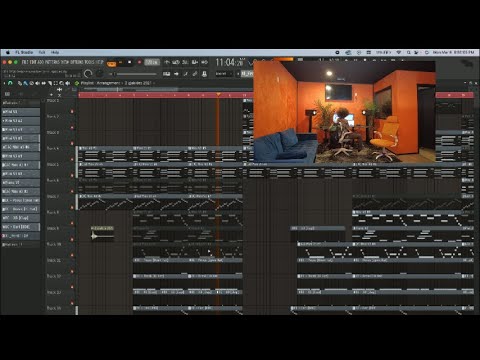Viewport: 480px width, 360px height.
Task: Open the macOS Help menu
Action: pyautogui.click(x=55, y=52)
